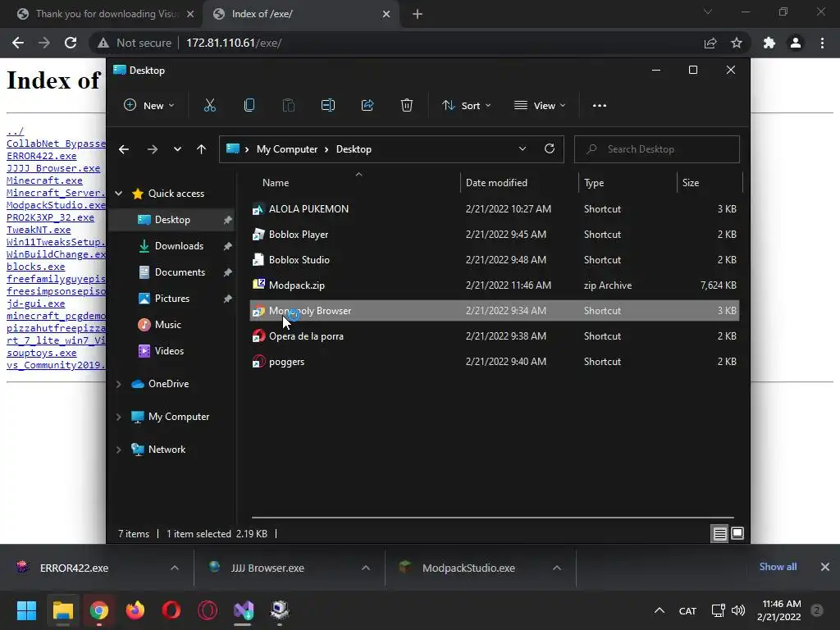Switch to large thumbnails view icon
The height and width of the screenshot is (630, 840).
(737, 533)
